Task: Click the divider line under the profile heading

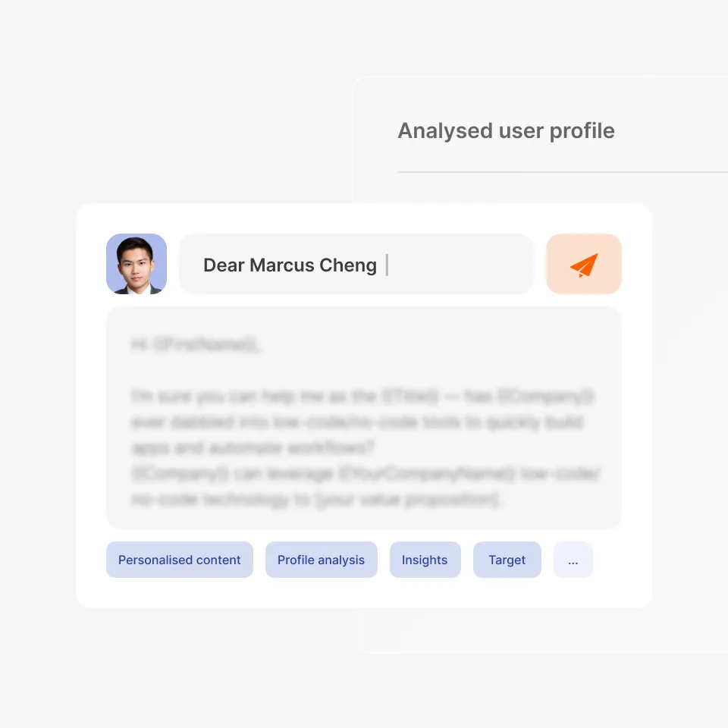Action: click(x=561, y=172)
